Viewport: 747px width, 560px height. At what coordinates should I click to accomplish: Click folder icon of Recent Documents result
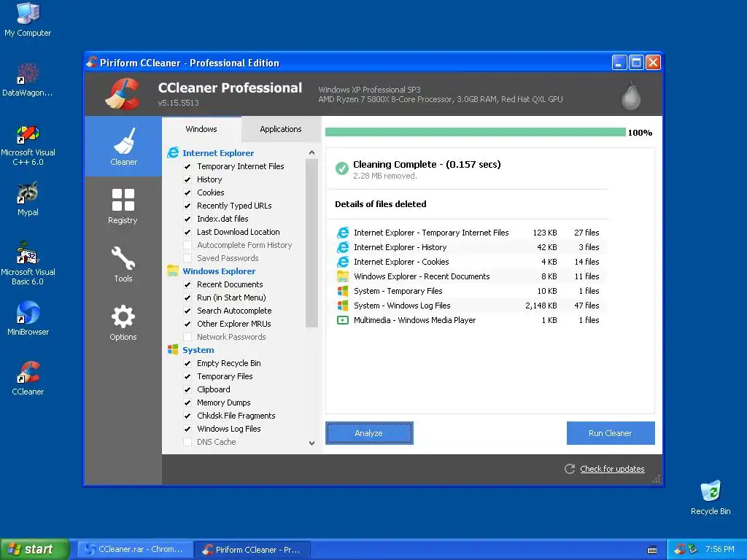(343, 276)
